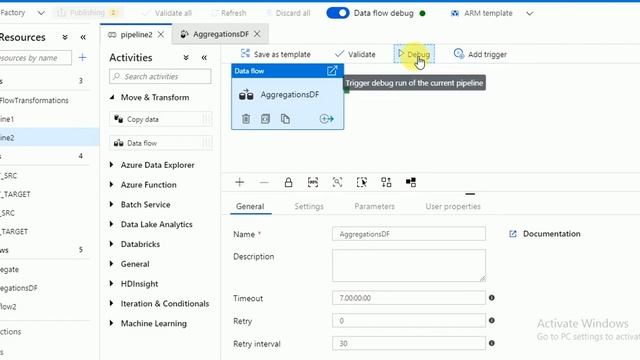Screen dimensions: 640x360
Task: Collapse the Activities panel
Action: coord(204,58)
